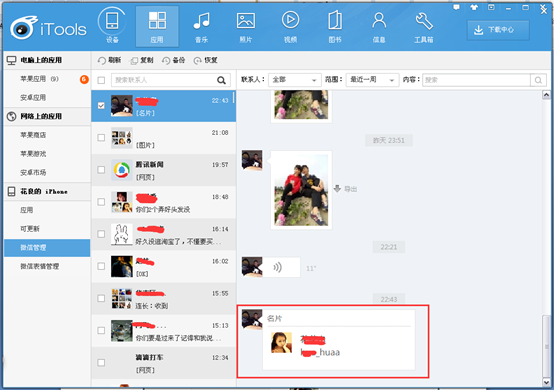
Task: Open the 视频 video section icon
Action: pyautogui.click(x=290, y=20)
